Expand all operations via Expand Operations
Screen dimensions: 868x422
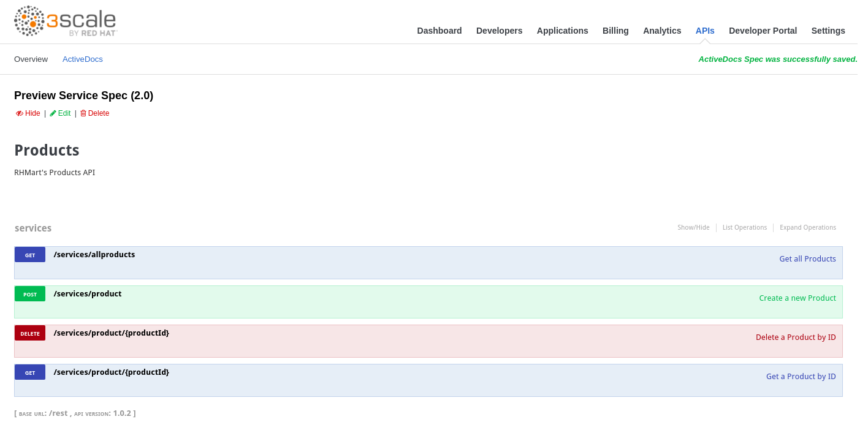point(807,228)
